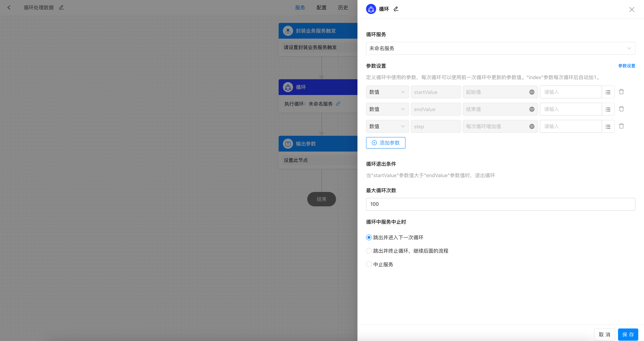Open type dropdown for startValue row
This screenshot has height=341, width=644.
[x=387, y=92]
